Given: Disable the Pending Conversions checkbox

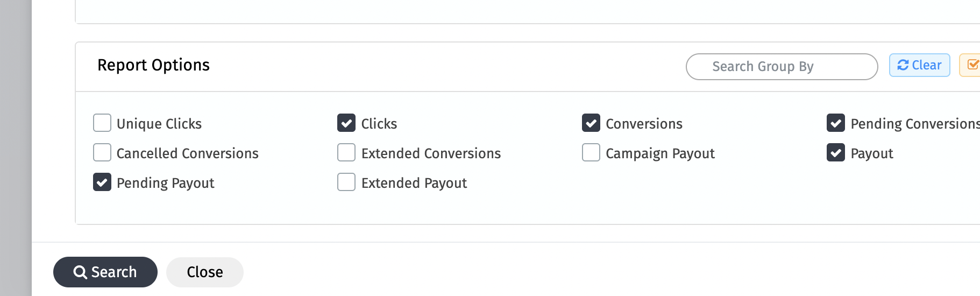Looking at the screenshot, I should pos(836,123).
